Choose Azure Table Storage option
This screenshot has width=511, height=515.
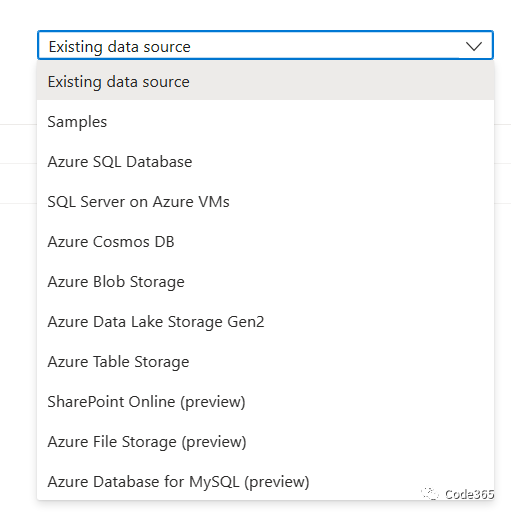point(265,362)
